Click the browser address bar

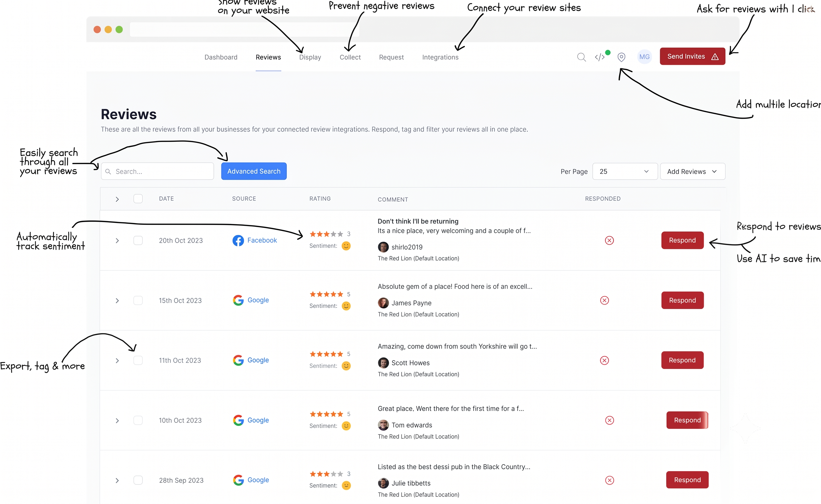(x=244, y=30)
